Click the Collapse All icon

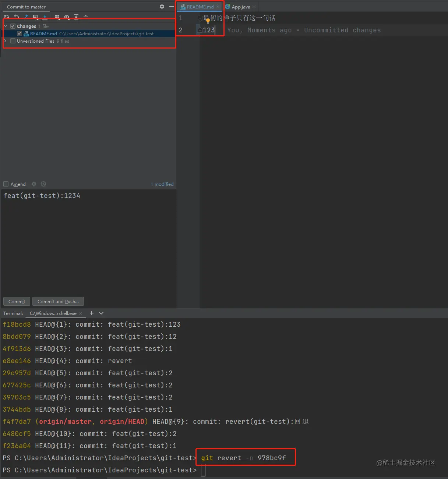[x=86, y=17]
